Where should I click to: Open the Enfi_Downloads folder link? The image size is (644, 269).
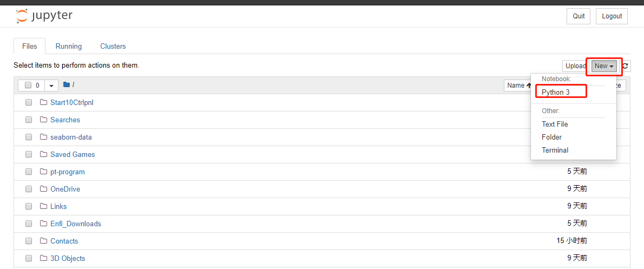[x=76, y=224]
